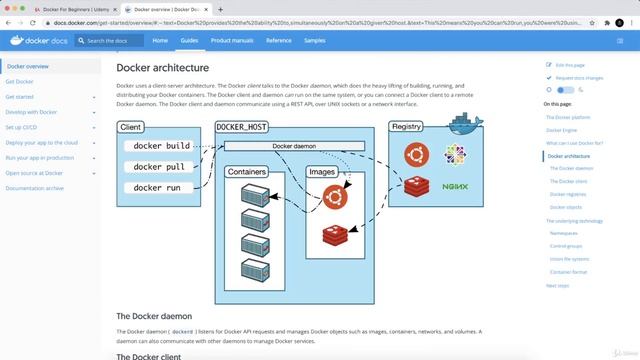The width and height of the screenshot is (640, 360).
Task: Open a new tab with the plus icon
Action: (220, 9)
